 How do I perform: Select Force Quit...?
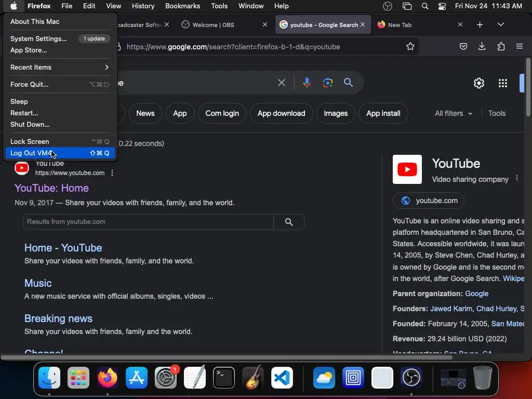(60, 85)
